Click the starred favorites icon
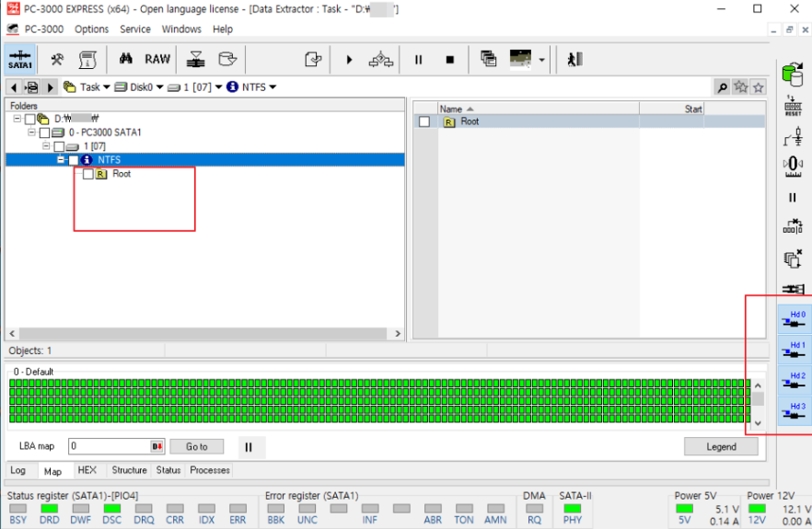The width and height of the screenshot is (812, 529). coord(741,87)
